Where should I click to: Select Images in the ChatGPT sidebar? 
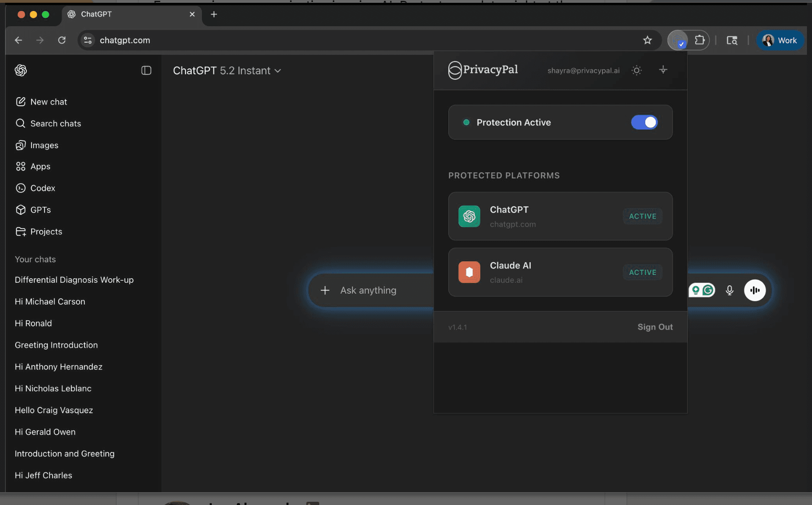[x=44, y=145]
